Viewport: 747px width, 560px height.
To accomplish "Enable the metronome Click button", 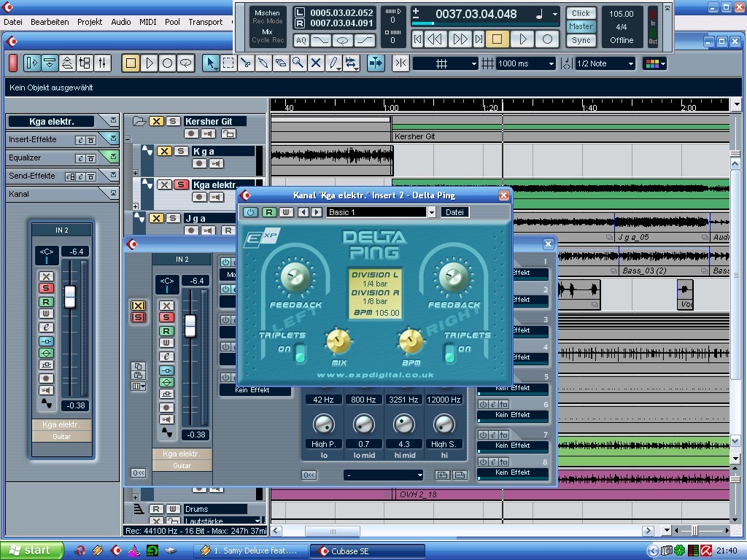I will click(581, 13).
